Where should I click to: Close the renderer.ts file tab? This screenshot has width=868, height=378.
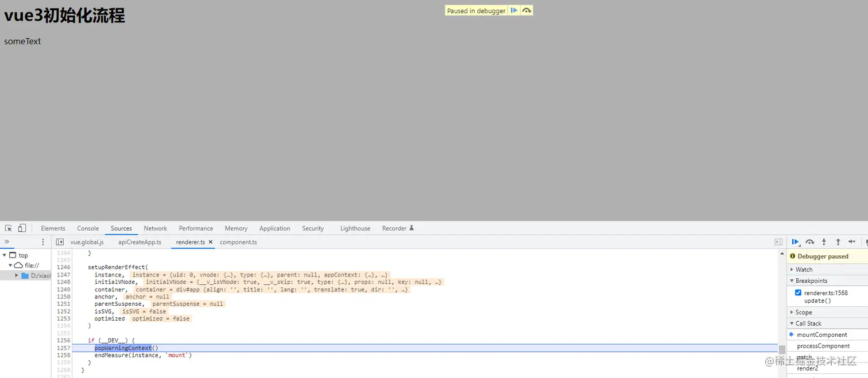pos(211,242)
